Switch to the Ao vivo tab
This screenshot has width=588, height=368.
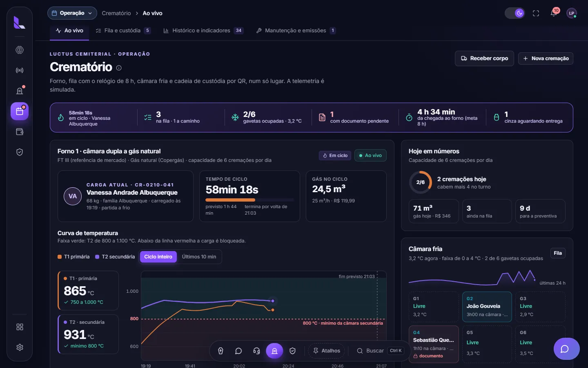point(69,31)
